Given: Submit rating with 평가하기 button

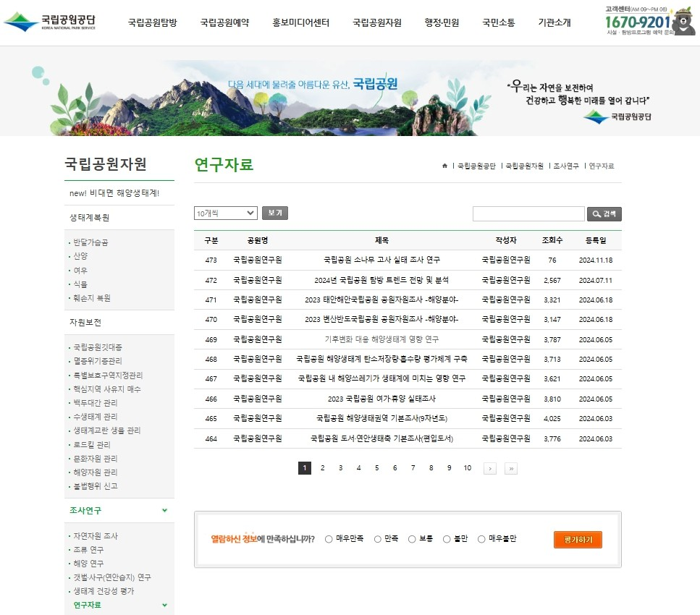Looking at the screenshot, I should click(x=578, y=540).
